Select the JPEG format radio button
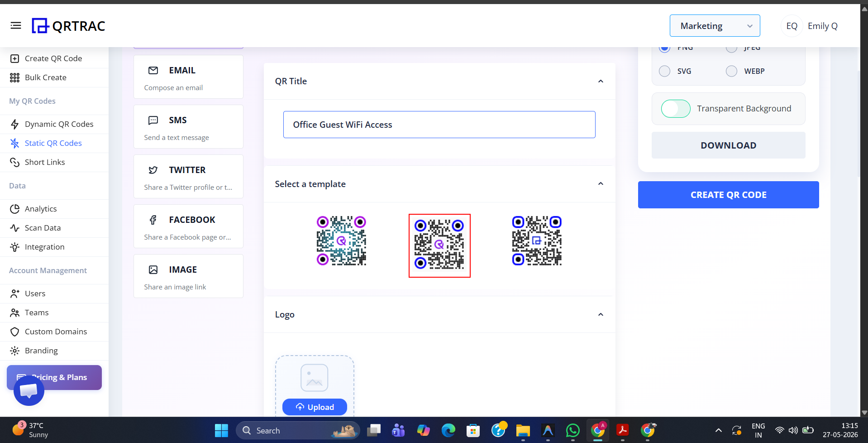 point(731,49)
